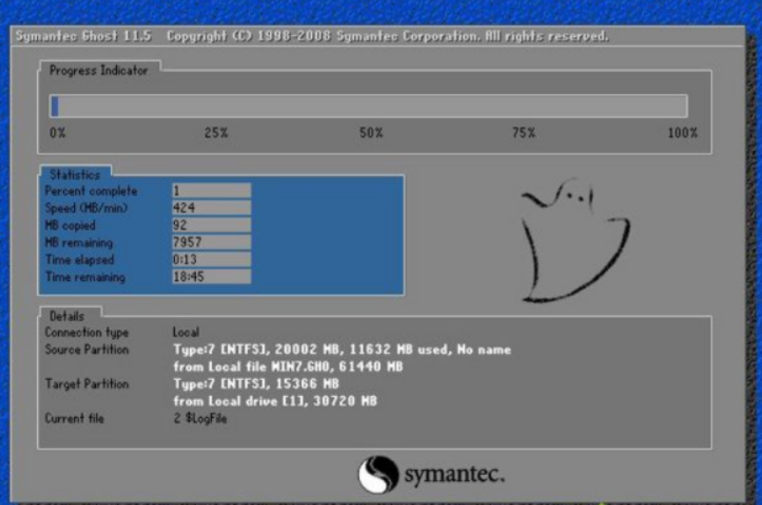Click the target line "Type:7 [NTFS], 15366 MB"
Screen dimensions: 762x505
[256, 384]
